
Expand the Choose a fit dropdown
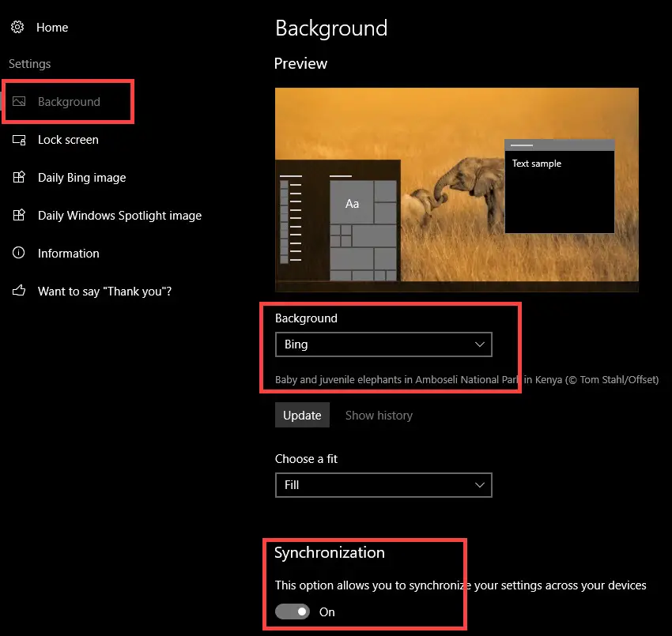tap(383, 485)
